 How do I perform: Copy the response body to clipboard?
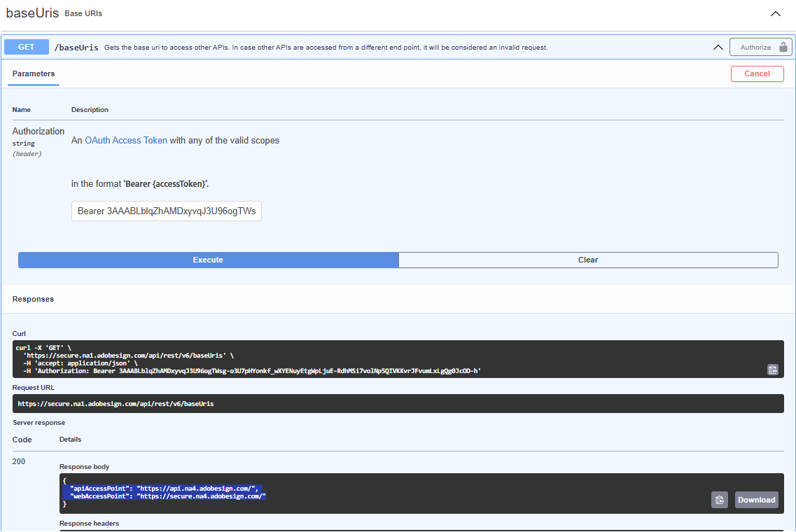click(x=719, y=499)
